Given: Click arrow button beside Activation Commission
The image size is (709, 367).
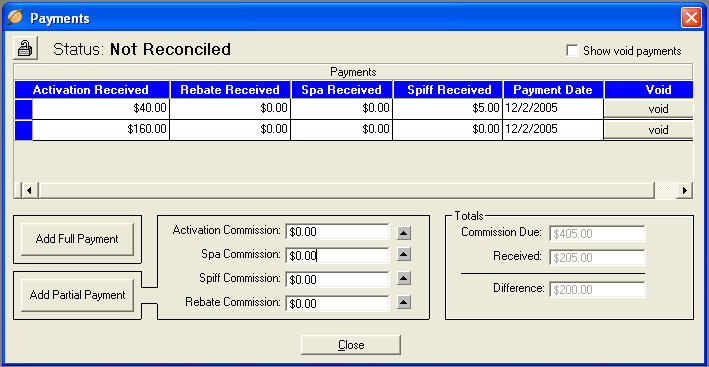Looking at the screenshot, I should click(x=404, y=233).
